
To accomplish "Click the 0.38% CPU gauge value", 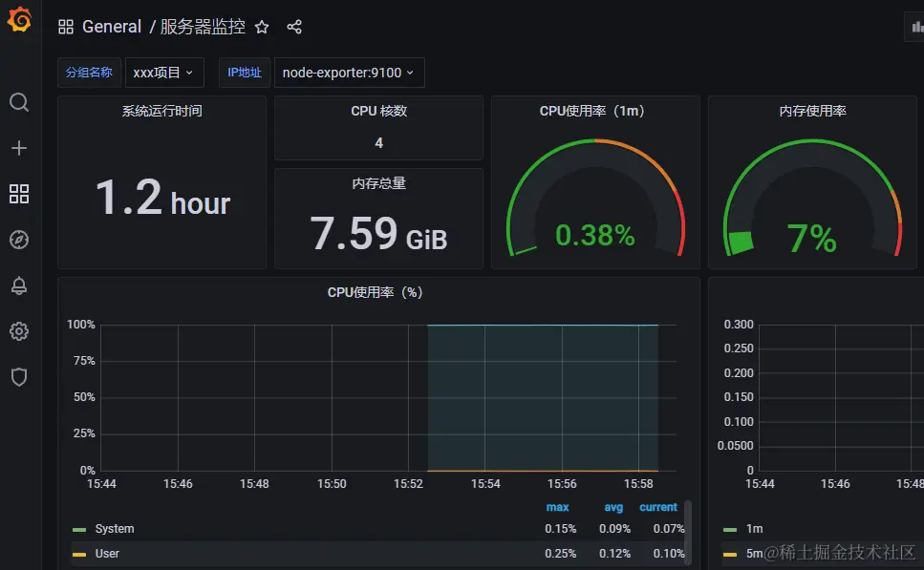I will [x=595, y=236].
